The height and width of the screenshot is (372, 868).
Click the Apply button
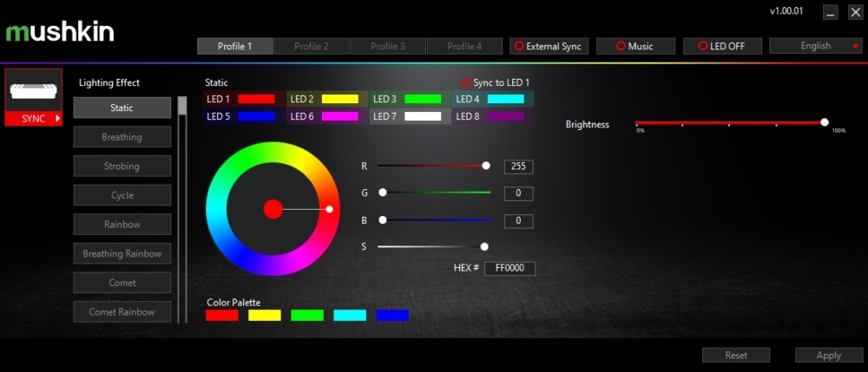tap(829, 356)
